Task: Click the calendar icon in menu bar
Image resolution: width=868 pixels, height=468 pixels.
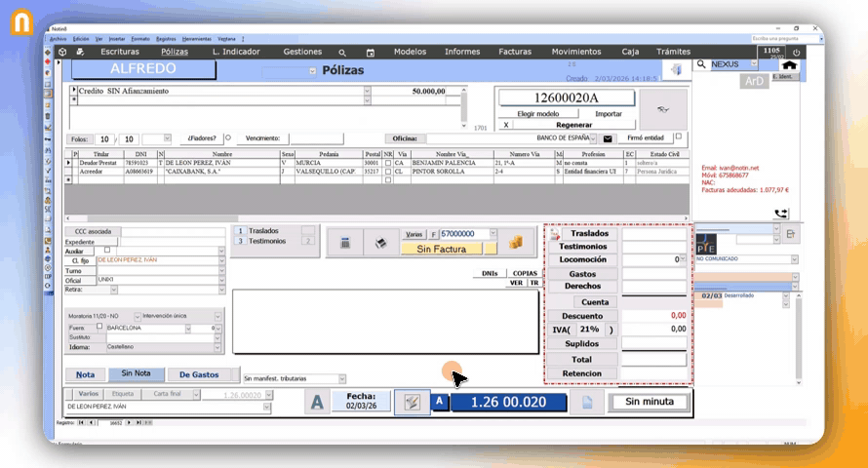Action: click(x=370, y=52)
